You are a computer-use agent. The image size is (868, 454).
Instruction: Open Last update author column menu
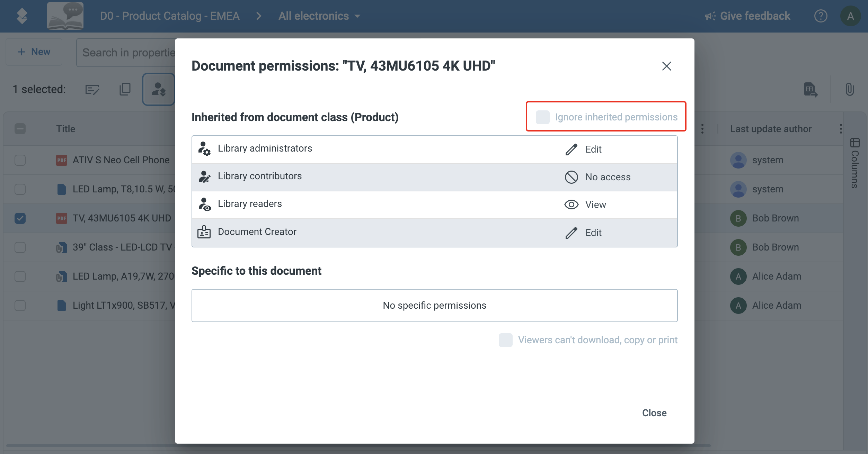coord(841,129)
